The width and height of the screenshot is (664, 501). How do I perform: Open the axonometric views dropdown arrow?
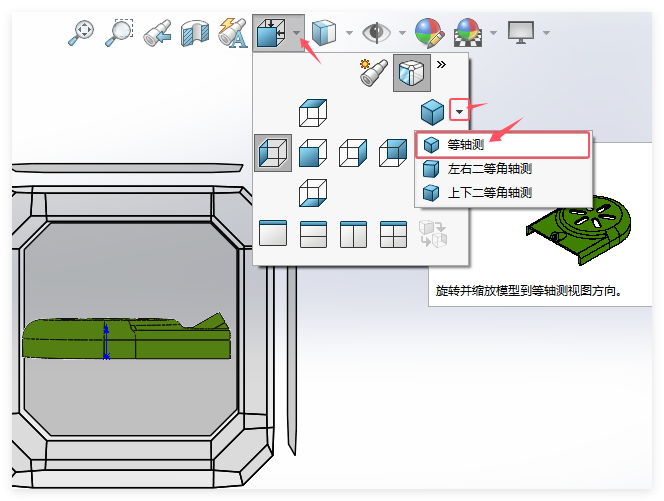(459, 111)
